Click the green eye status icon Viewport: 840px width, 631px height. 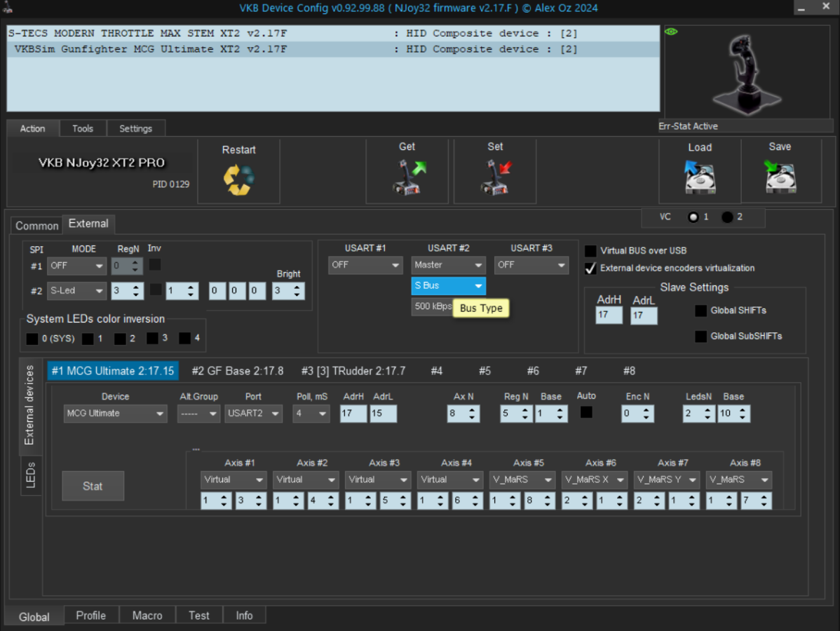tap(671, 32)
